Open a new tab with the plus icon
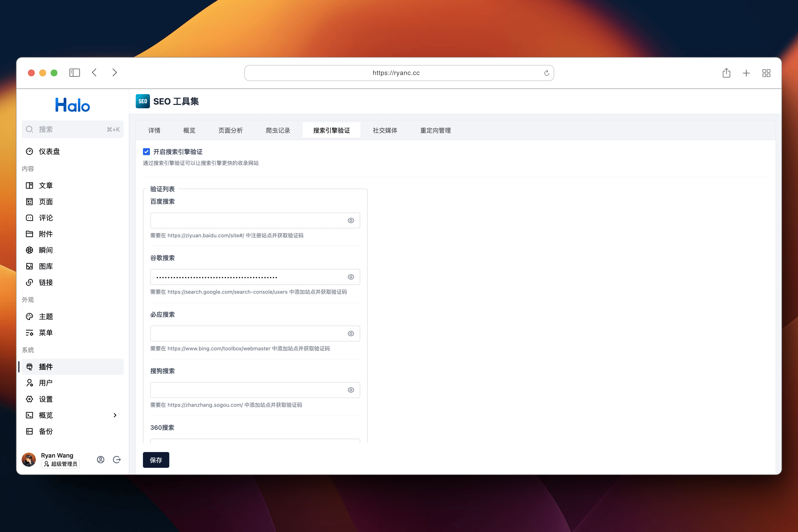 coord(746,73)
